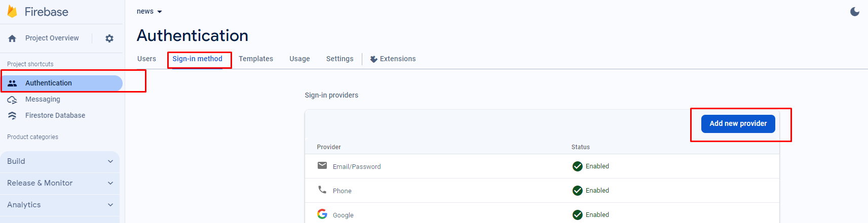The image size is (868, 223).
Task: Click Add new provider button
Action: 738,124
